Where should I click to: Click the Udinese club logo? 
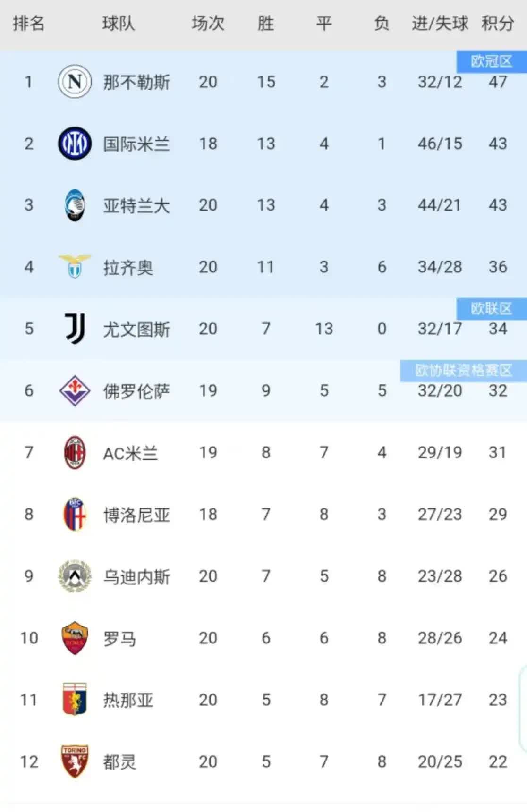(x=75, y=576)
